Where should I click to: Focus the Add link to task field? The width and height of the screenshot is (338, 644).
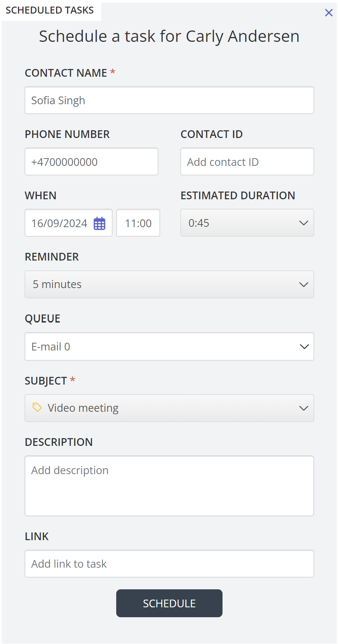click(x=169, y=564)
